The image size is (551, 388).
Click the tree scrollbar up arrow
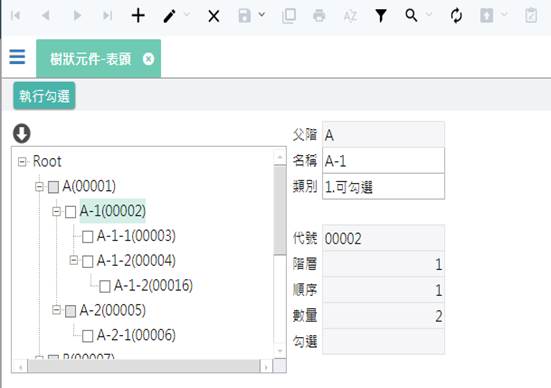pyautogui.click(x=280, y=157)
